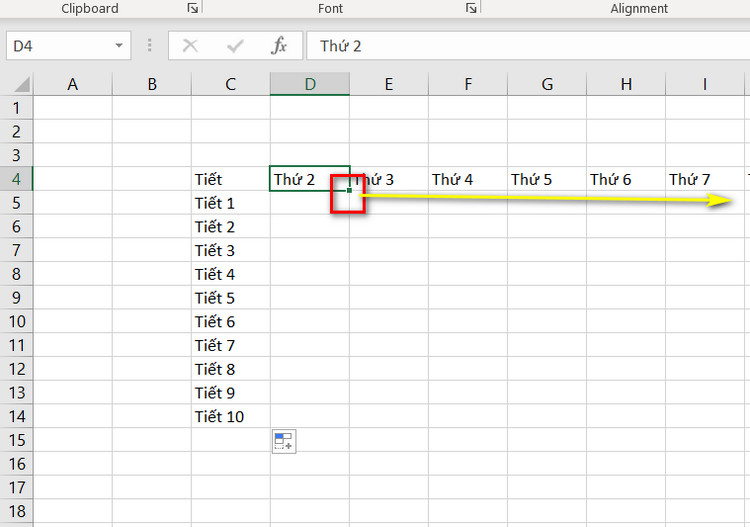Click the cell labeled Tiết 10

click(231, 416)
